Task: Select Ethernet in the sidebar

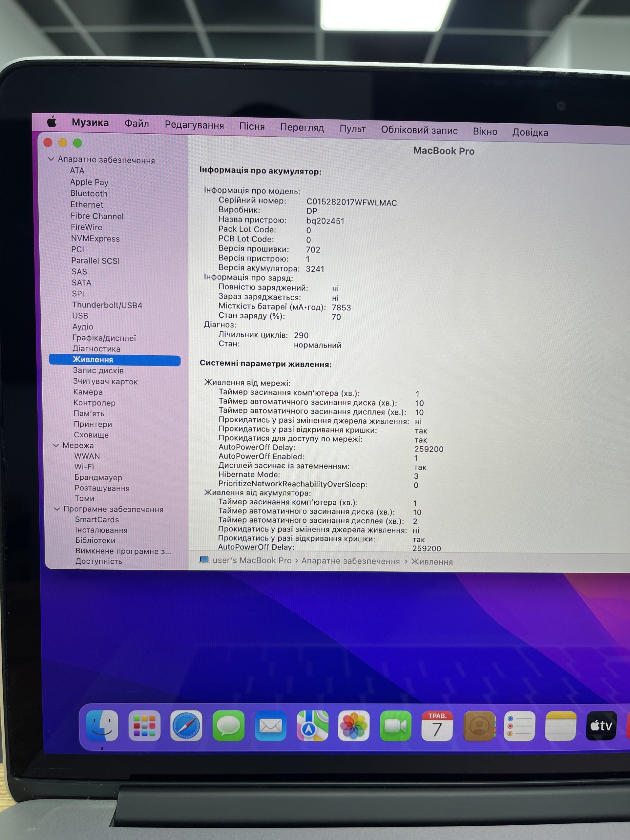Action: point(87,205)
